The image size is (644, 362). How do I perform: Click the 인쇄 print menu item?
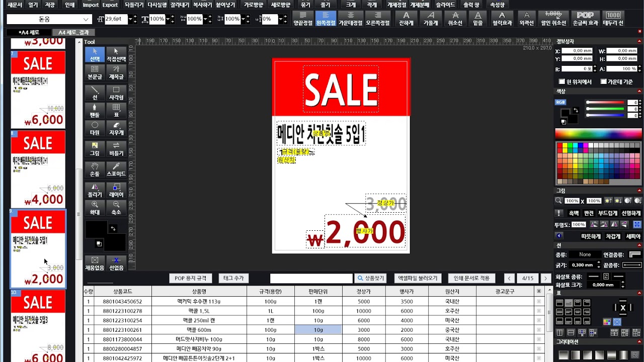pos(70,5)
